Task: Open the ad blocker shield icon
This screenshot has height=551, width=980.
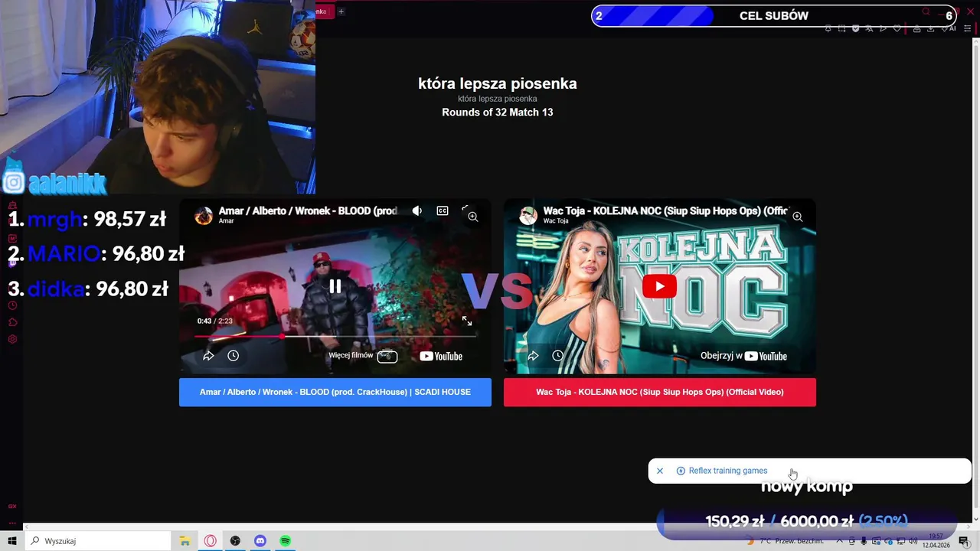Action: click(855, 28)
